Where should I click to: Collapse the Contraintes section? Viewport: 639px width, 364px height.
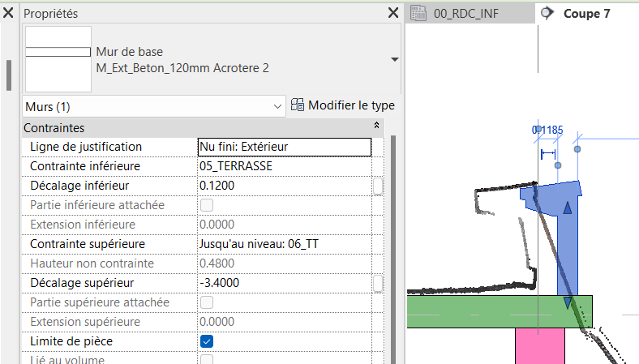[376, 127]
